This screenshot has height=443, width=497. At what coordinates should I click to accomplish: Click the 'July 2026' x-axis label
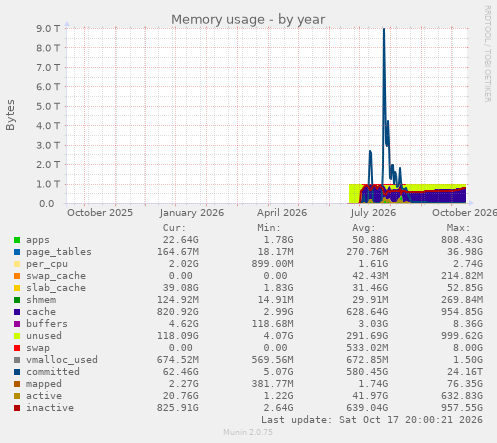pyautogui.click(x=373, y=213)
